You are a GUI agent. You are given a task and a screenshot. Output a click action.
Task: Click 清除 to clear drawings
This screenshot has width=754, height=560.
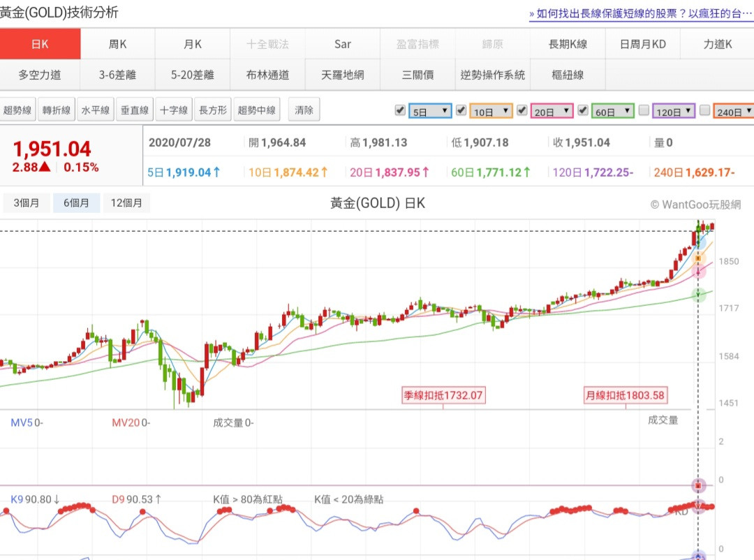304,110
